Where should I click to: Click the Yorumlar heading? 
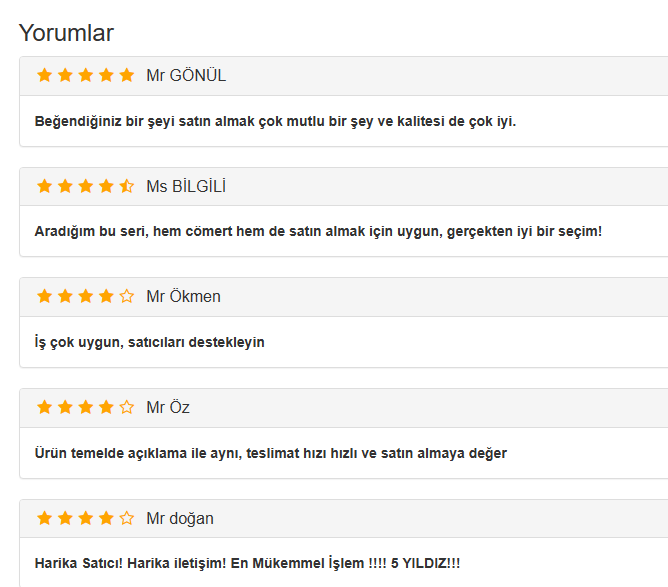(x=66, y=33)
